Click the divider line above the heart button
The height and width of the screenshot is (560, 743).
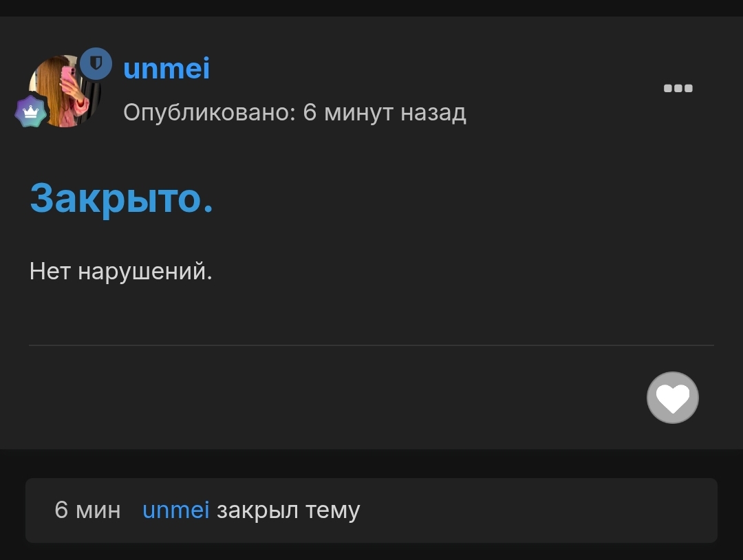pos(371,345)
